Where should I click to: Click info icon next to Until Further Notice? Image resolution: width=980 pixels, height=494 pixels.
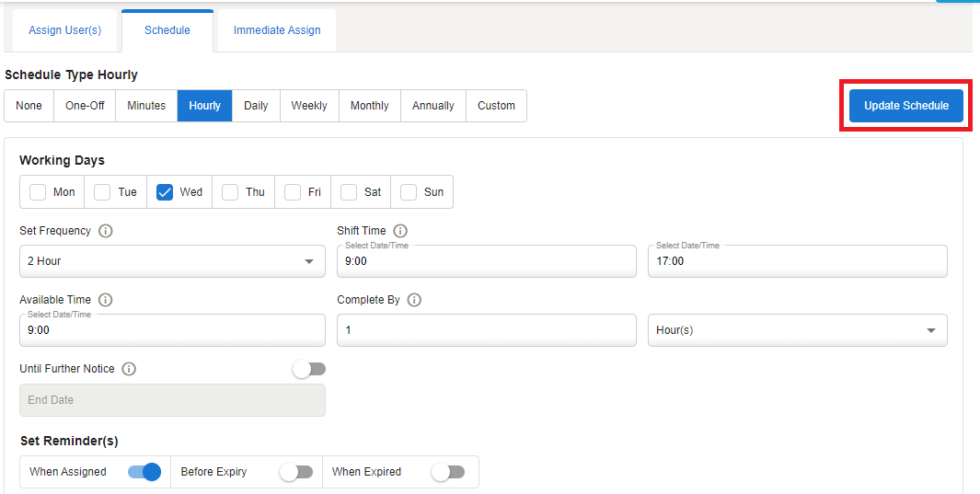tap(129, 369)
